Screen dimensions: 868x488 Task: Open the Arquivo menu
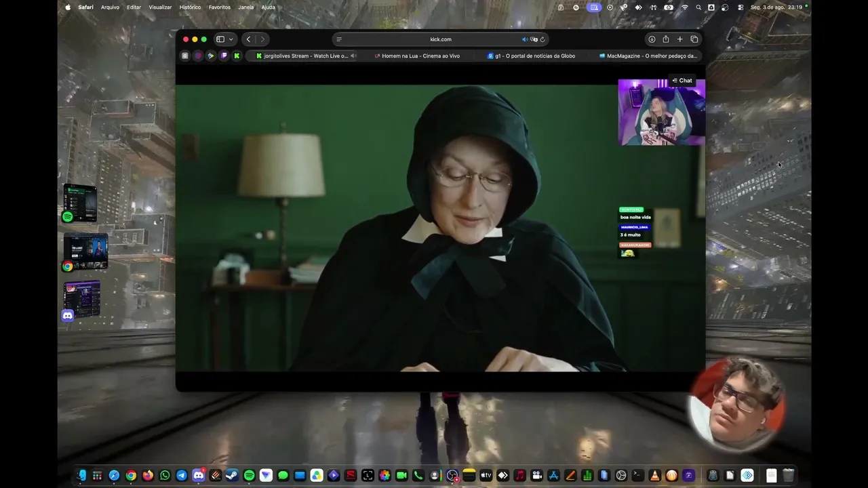pos(110,7)
